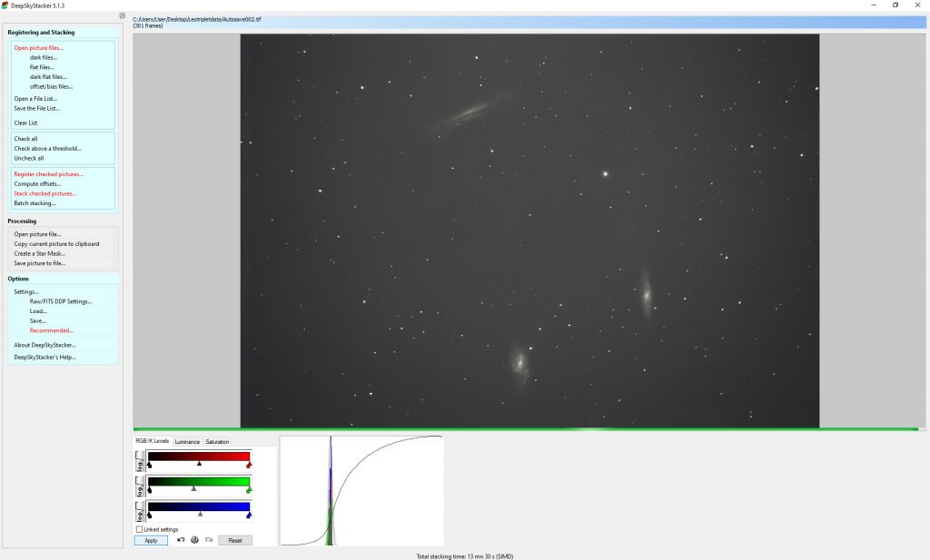930x560 pixels.
Task: Click the panel pin icon above the sidebar
Action: [x=123, y=16]
